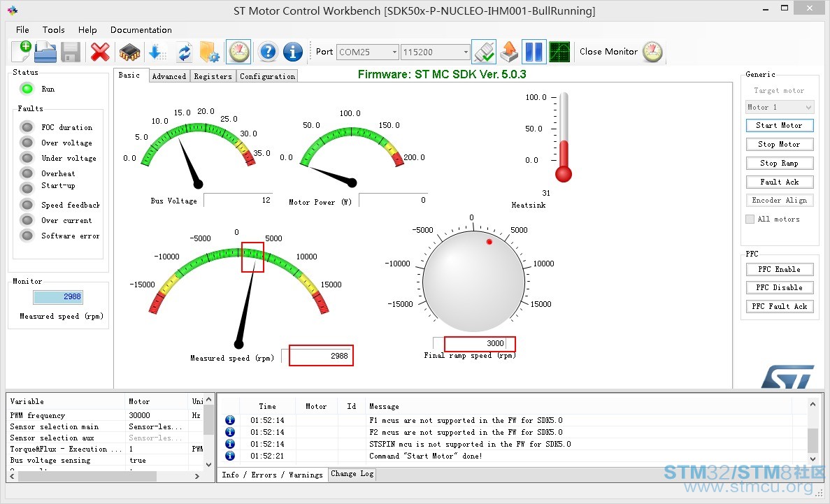Click the orange upload arrow icon

tap(509, 52)
